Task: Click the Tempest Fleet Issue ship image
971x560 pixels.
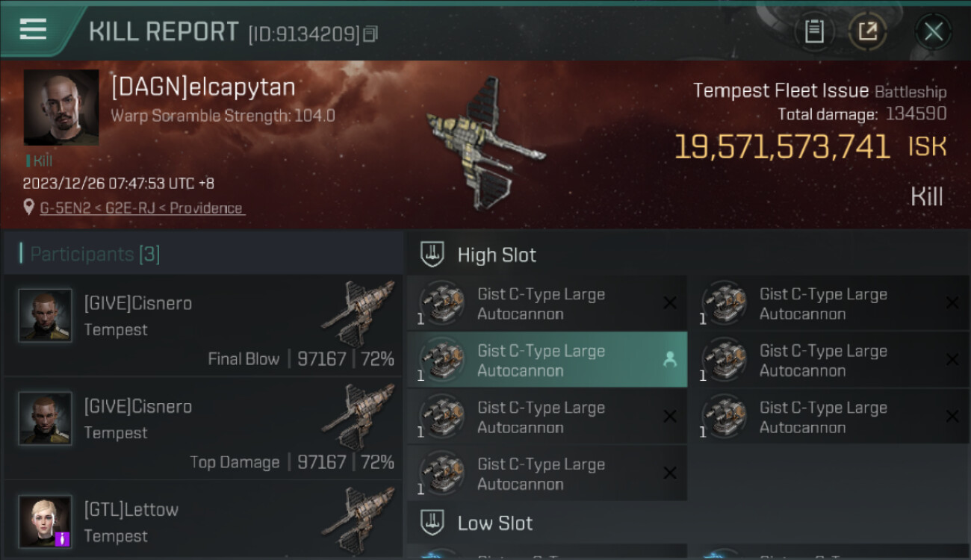Action: tap(485, 143)
